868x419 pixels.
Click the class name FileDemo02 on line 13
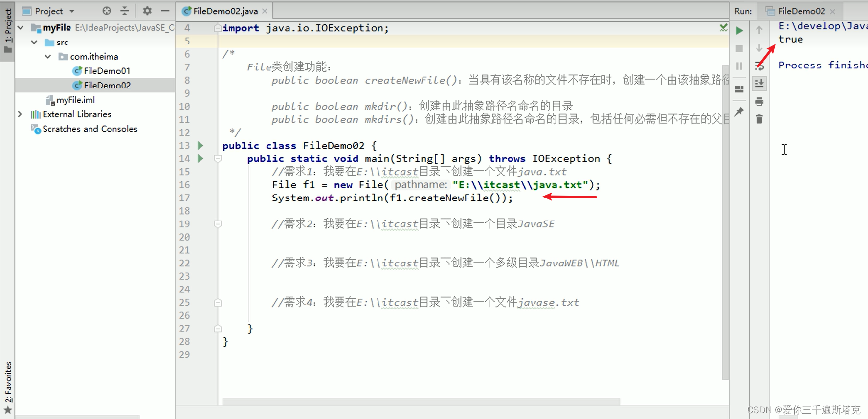tap(334, 146)
